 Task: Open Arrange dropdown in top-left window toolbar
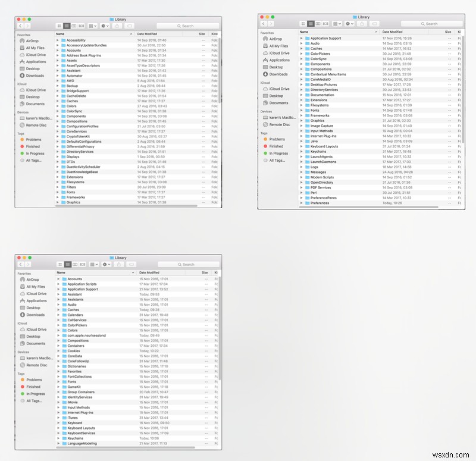pos(92,26)
